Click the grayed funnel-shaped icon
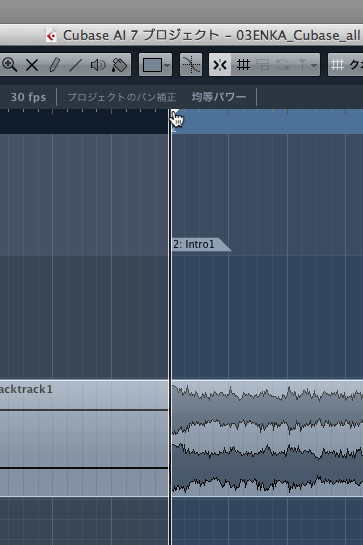Viewport: 363px width, 545px height. (302, 65)
